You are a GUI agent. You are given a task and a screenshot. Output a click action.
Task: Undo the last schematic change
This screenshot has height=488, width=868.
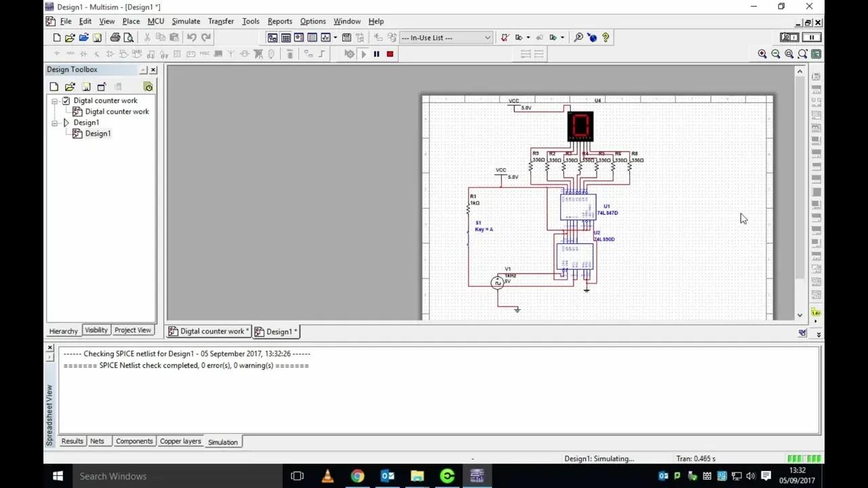coord(193,37)
